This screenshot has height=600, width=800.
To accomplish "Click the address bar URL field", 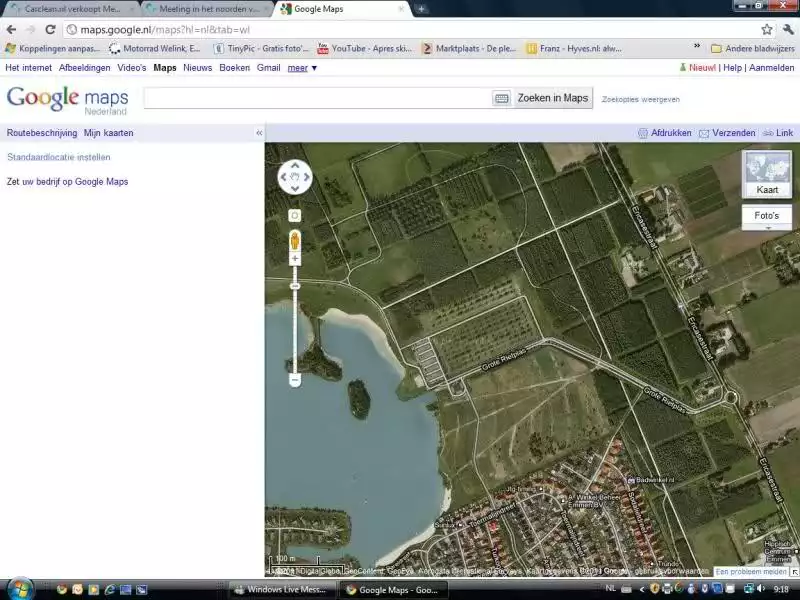I will [411, 30].
